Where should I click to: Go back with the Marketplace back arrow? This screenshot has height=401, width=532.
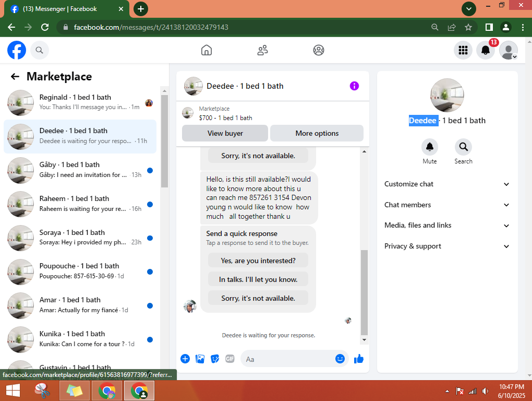pos(15,76)
